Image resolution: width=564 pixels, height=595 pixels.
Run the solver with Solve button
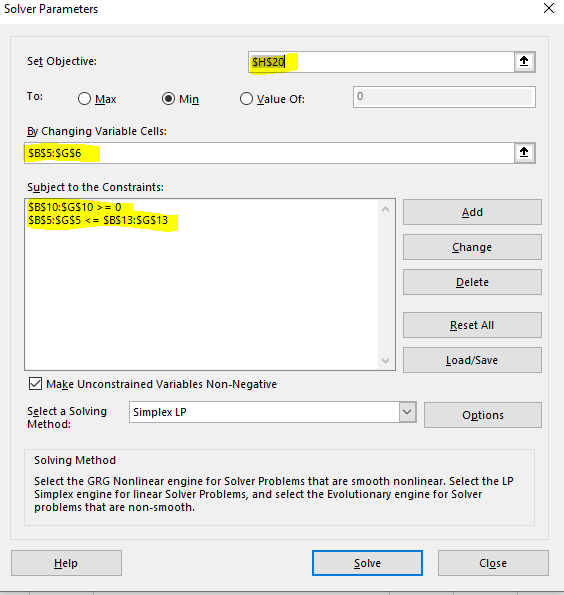(367, 563)
